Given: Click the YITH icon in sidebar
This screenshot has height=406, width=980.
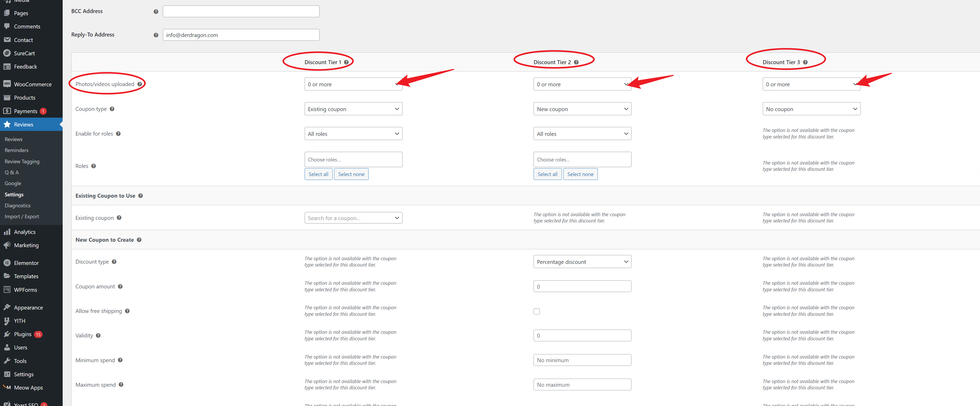Looking at the screenshot, I should pyautogui.click(x=7, y=320).
